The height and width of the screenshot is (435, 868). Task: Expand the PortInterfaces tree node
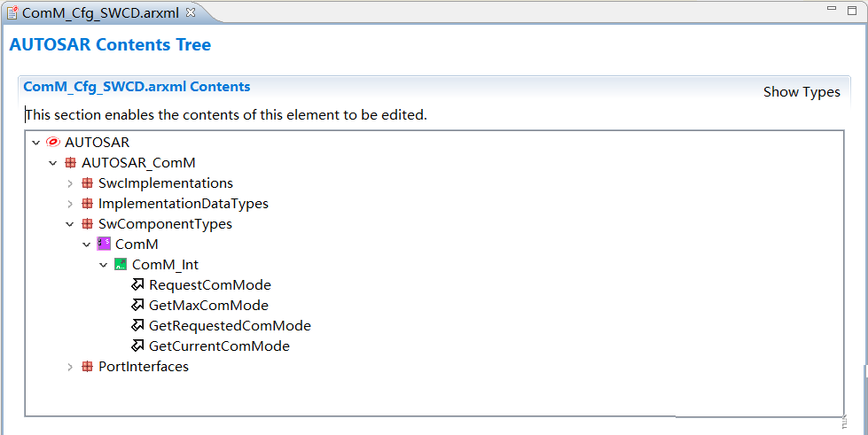[x=70, y=367]
